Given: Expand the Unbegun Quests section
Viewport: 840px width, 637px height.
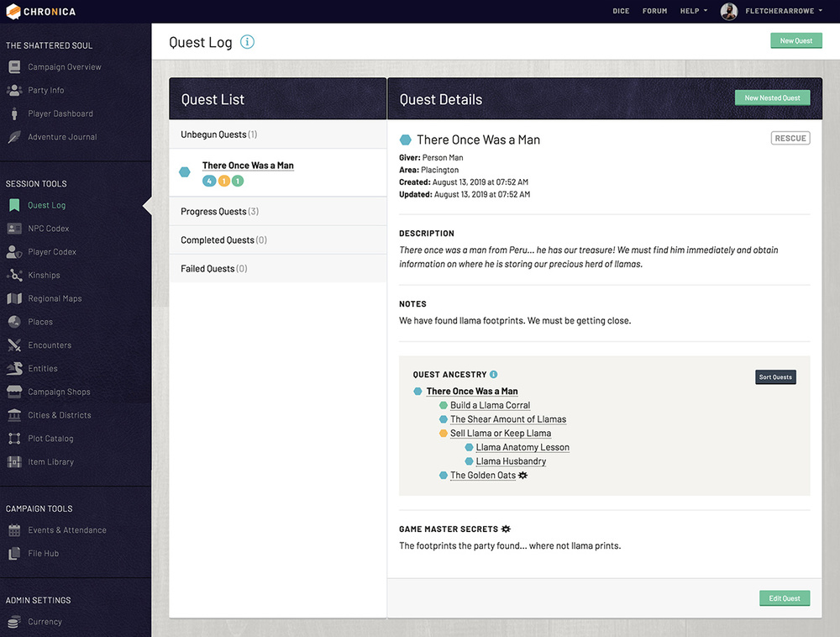Looking at the screenshot, I should coord(218,134).
